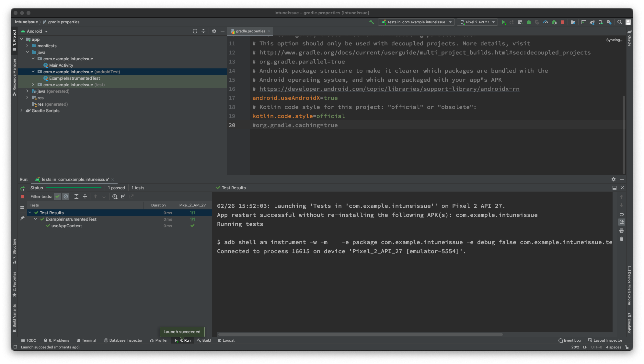Image resolution: width=644 pixels, height=364 pixels.
Task: Rerun the tests with the circular arrow icon
Action: click(22, 188)
